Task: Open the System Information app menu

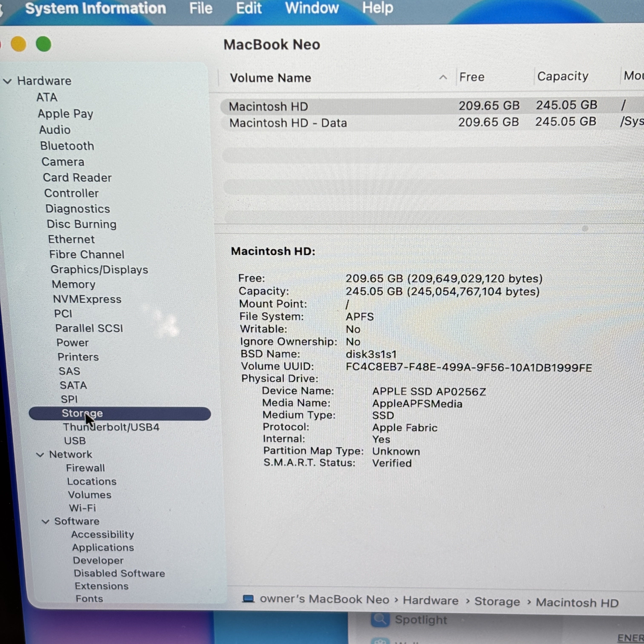Action: [x=96, y=8]
